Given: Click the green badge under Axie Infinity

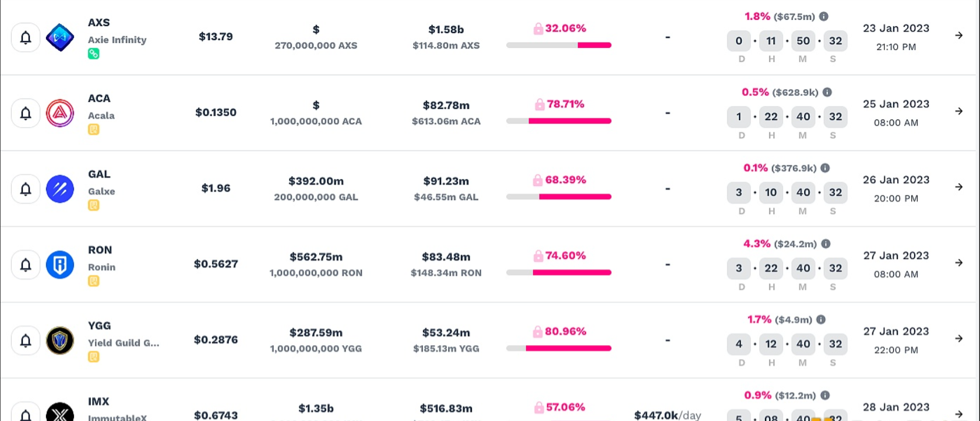Looking at the screenshot, I should [x=93, y=54].
